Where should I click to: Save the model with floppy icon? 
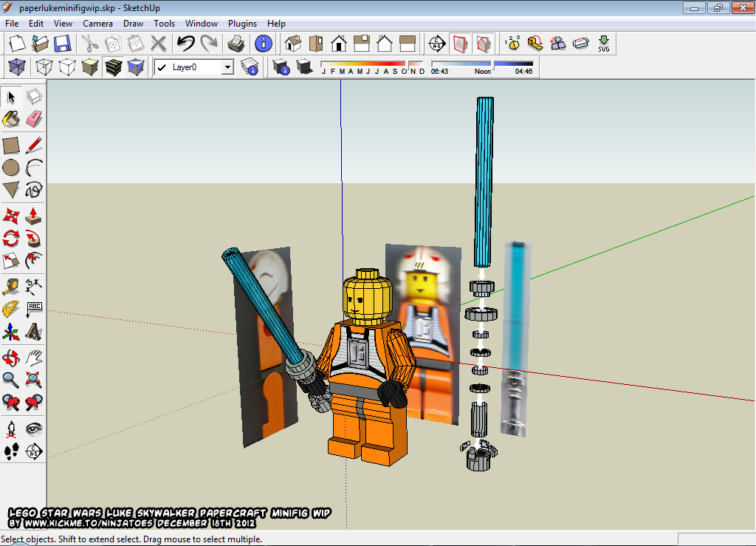(x=63, y=44)
